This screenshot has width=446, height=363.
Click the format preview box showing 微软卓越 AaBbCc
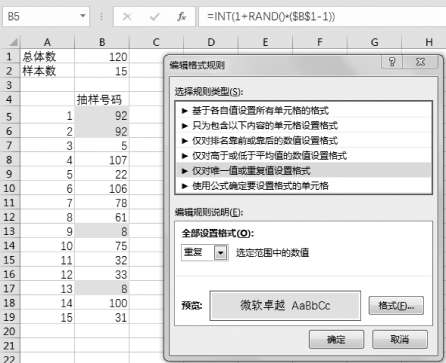(x=285, y=305)
